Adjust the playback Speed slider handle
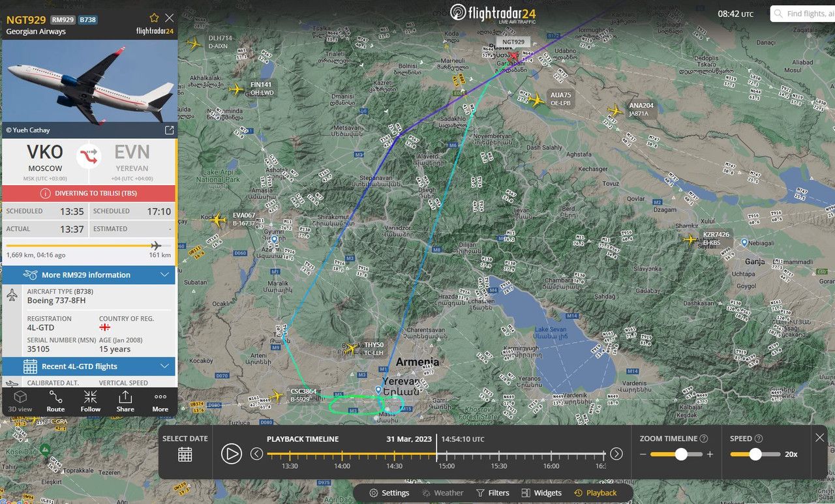 click(755, 454)
